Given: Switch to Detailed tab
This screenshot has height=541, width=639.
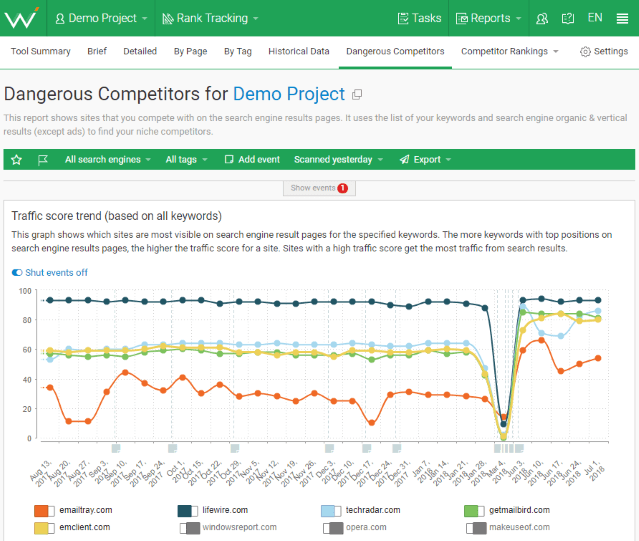Looking at the screenshot, I should (140, 51).
